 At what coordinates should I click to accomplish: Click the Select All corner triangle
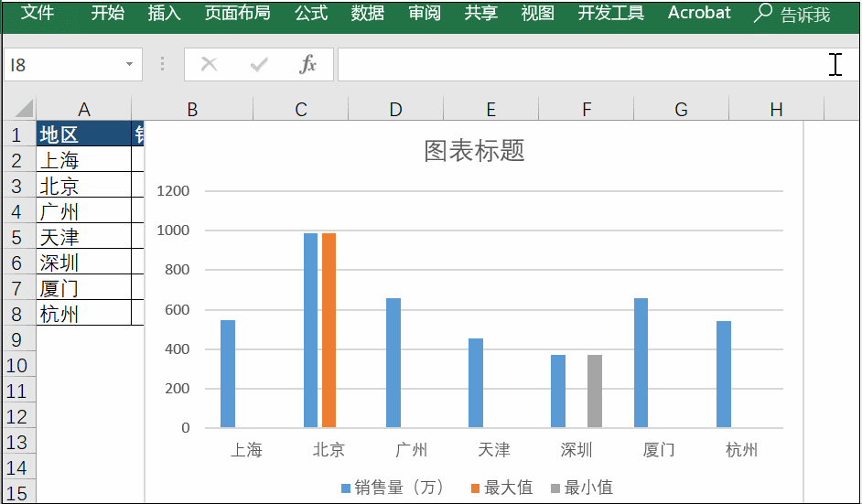click(x=24, y=108)
